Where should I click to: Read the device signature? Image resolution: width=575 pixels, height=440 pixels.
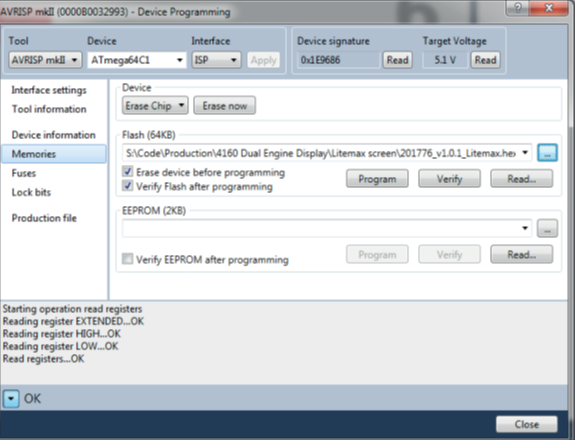[x=398, y=60]
